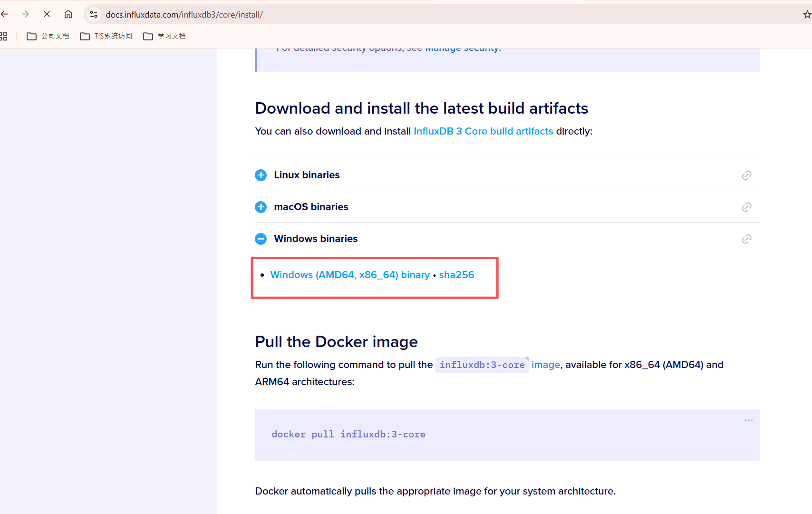Viewport: 812px width, 514px height.
Task: Open InfluxDB 3 Core build artifacts link
Action: point(483,131)
